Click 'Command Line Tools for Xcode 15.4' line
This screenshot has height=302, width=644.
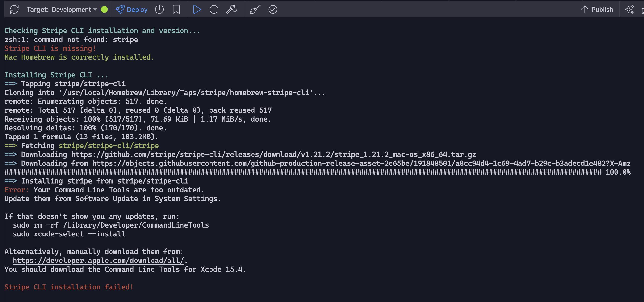click(x=125, y=269)
